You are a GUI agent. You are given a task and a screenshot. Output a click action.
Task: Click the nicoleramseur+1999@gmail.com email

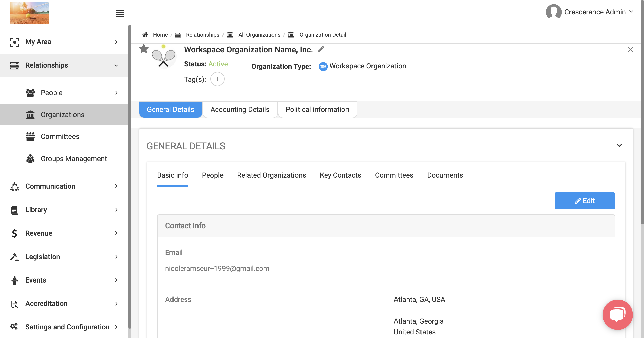pos(217,268)
